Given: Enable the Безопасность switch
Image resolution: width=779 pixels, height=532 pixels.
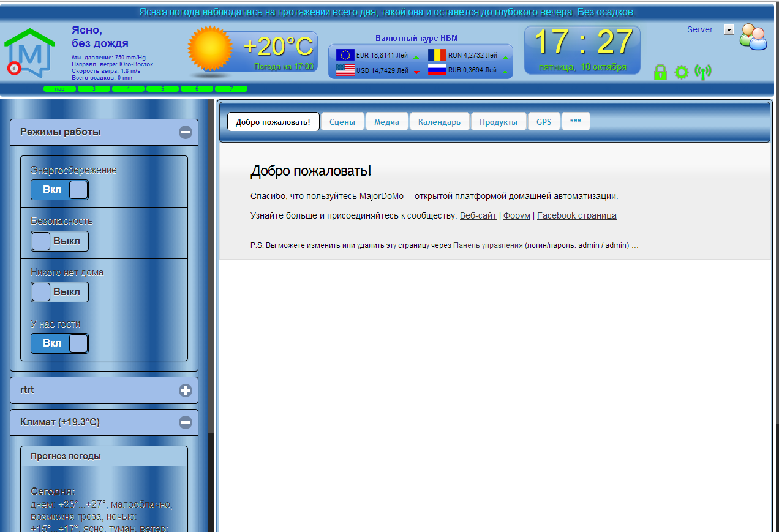Looking at the screenshot, I should [x=59, y=241].
